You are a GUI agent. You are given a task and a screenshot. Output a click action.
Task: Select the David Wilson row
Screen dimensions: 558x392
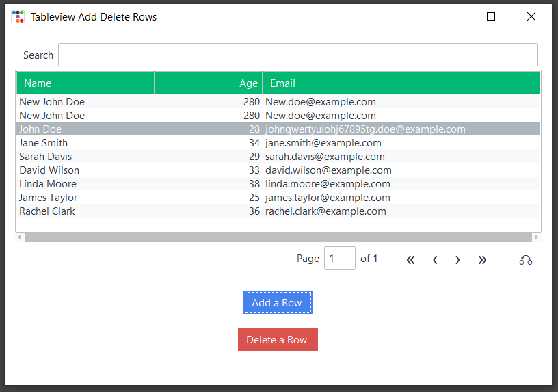pyautogui.click(x=278, y=170)
